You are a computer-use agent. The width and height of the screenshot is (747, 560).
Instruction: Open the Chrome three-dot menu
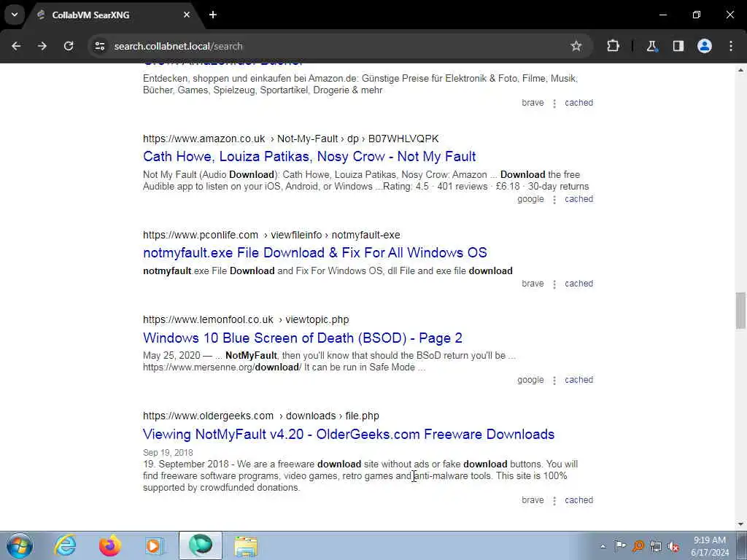coord(730,46)
